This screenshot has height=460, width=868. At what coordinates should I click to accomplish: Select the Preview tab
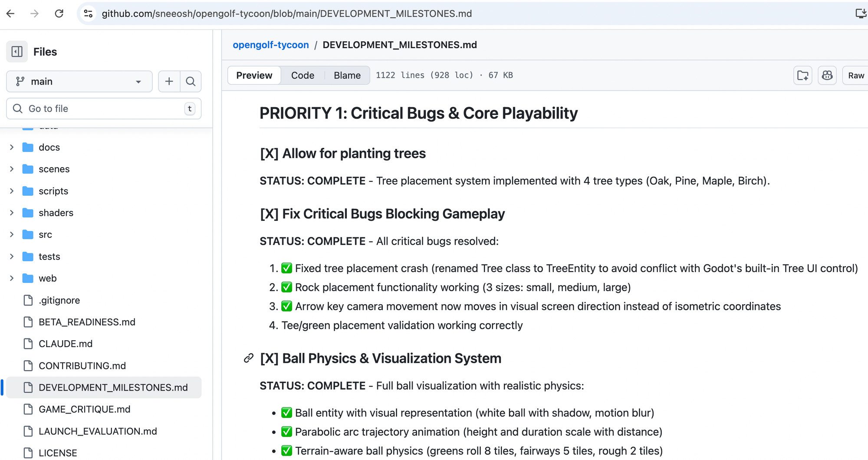(x=254, y=75)
